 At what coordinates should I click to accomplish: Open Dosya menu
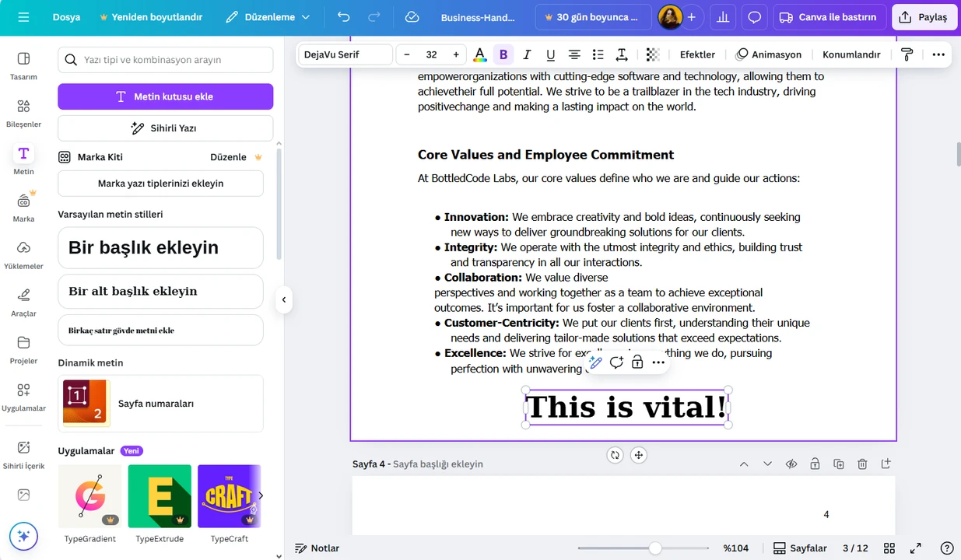pyautogui.click(x=66, y=17)
